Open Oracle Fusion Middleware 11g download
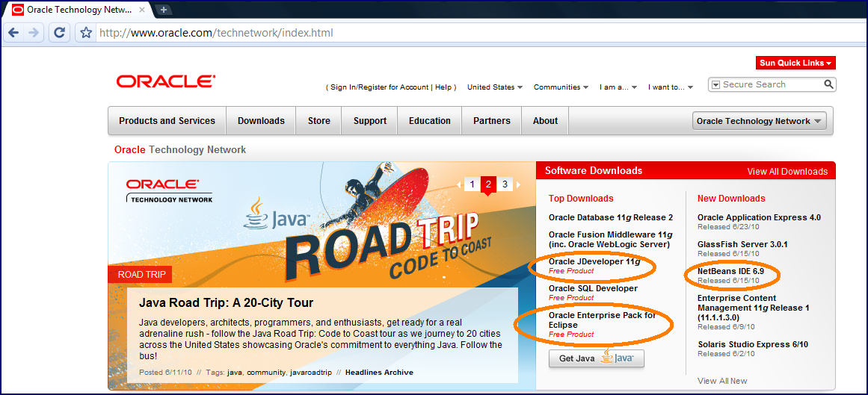 pyautogui.click(x=610, y=240)
